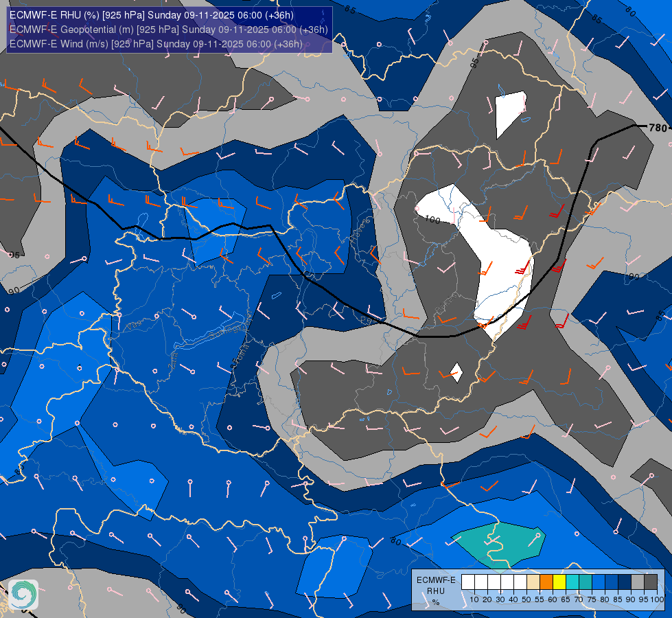
Task: Click the 30 value in the legend scale
Action: 500,599
